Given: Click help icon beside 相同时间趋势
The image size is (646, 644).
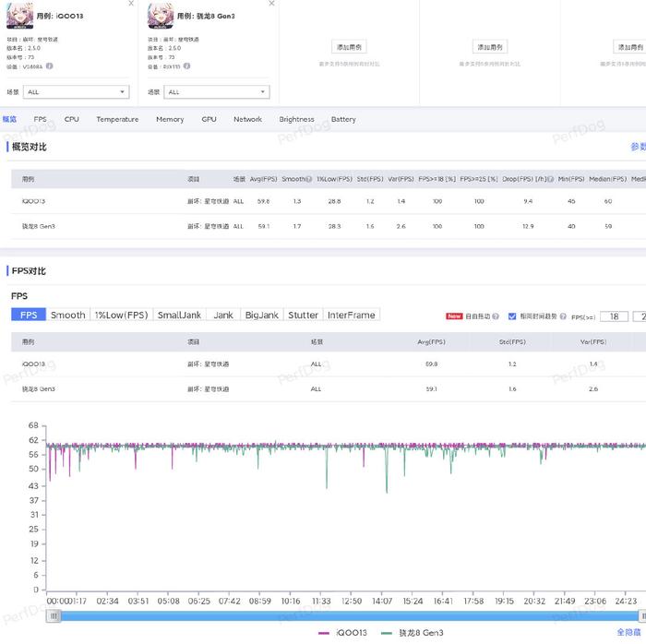Looking at the screenshot, I should [564, 316].
